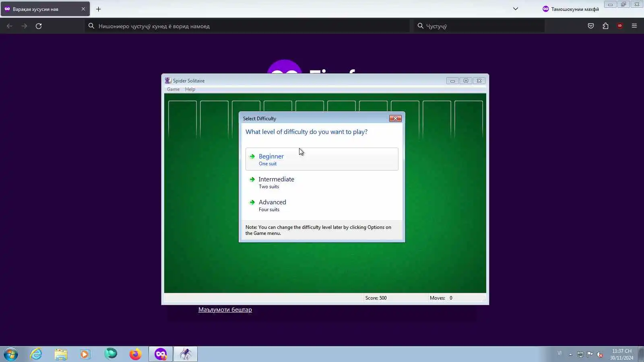The image size is (644, 362).
Task: Choose Beginner one suit difficulty
Action: [x=322, y=159]
